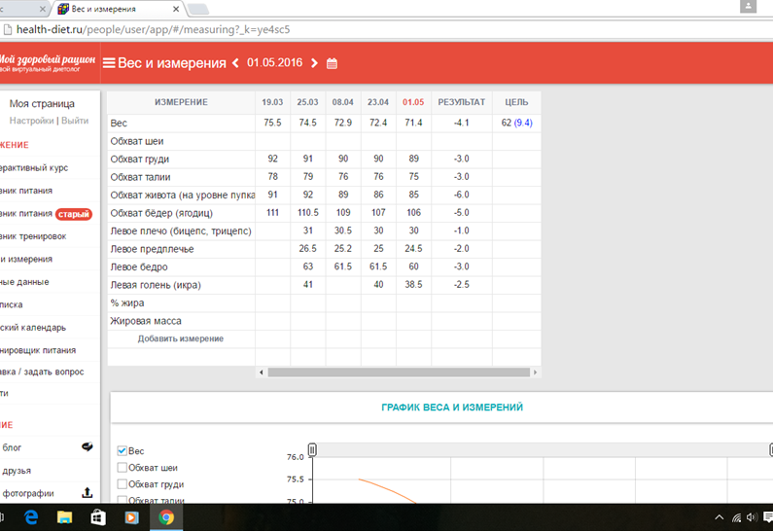Go to next date with right chevron

point(314,63)
